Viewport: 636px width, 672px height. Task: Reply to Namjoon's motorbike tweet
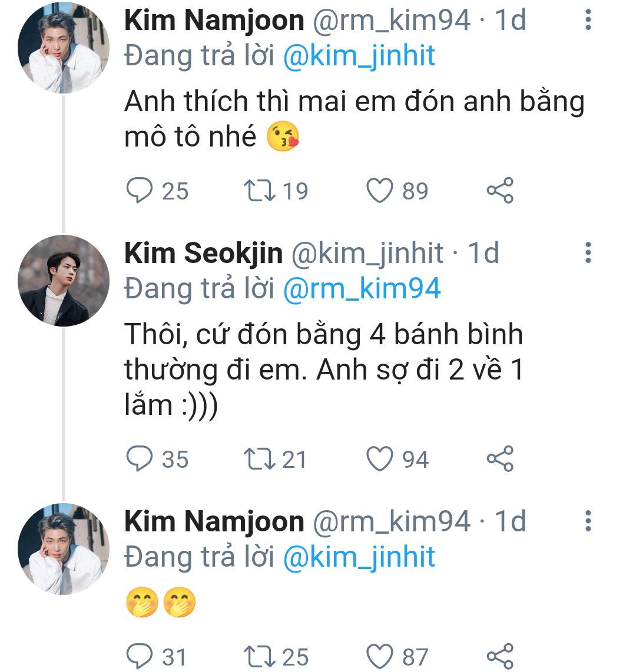pos(140,191)
